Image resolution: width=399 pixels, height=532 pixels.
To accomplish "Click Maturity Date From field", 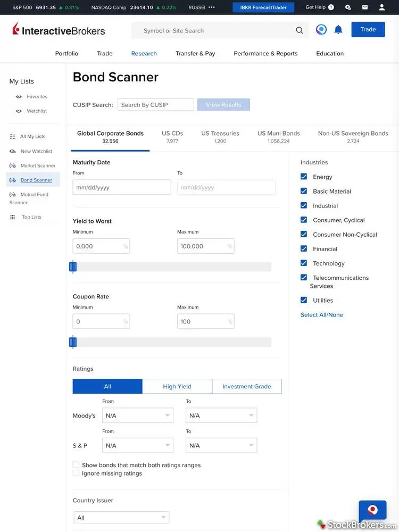I will 122,187.
